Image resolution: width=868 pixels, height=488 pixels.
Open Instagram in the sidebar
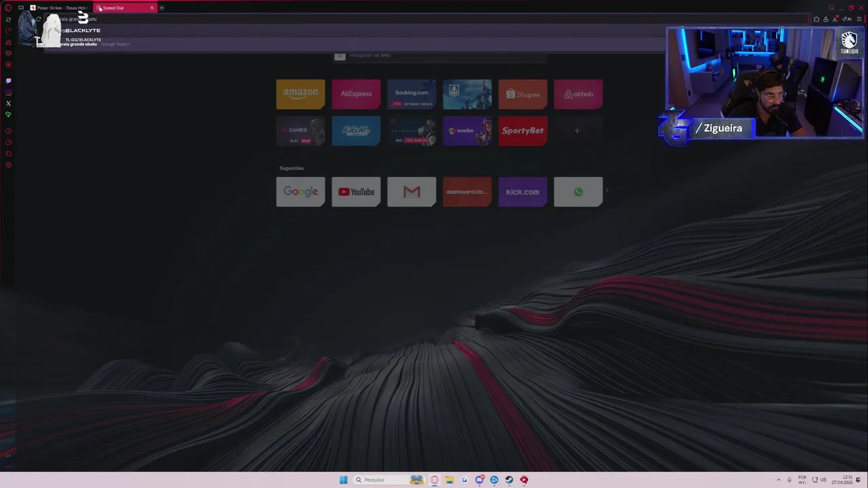tap(8, 92)
